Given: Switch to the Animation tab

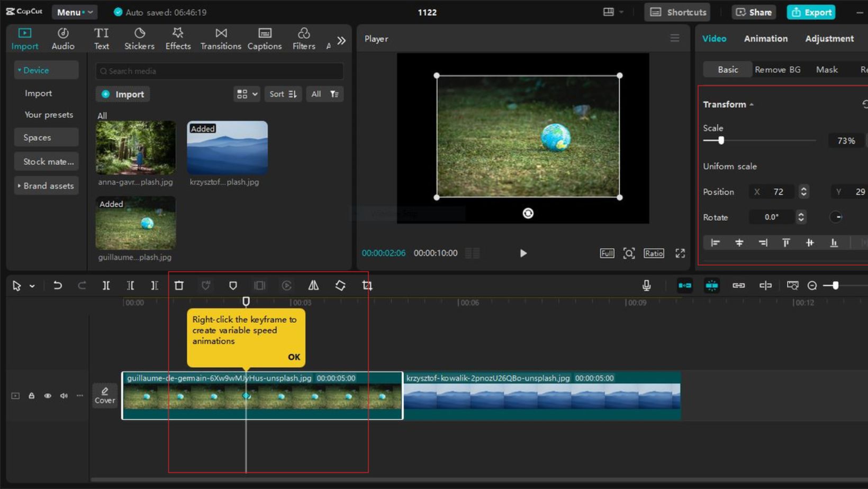Looking at the screenshot, I should pos(765,39).
